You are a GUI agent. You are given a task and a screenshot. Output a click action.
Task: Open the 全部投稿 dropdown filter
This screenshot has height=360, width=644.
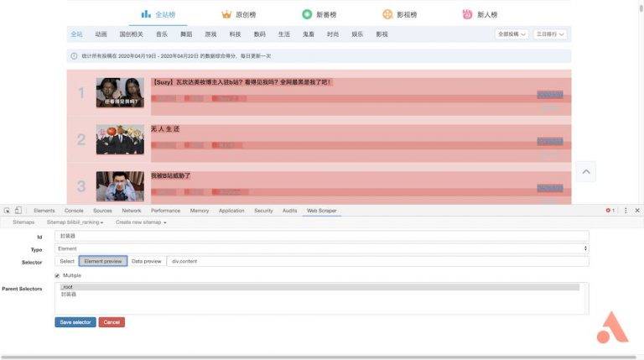pyautogui.click(x=512, y=34)
